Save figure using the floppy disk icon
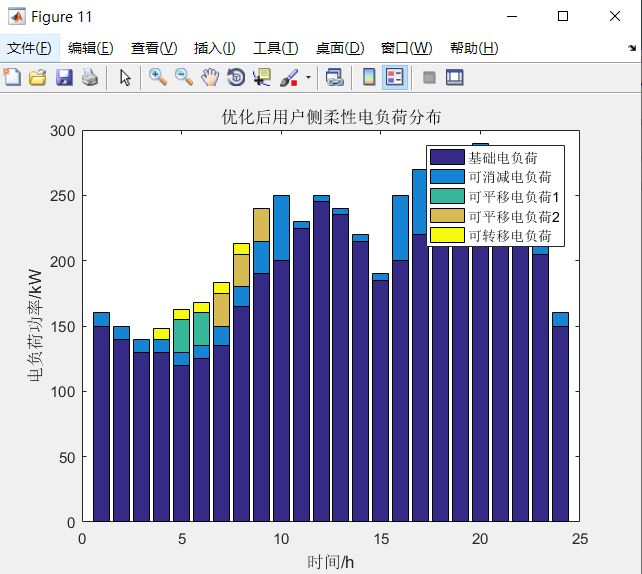 (64, 77)
